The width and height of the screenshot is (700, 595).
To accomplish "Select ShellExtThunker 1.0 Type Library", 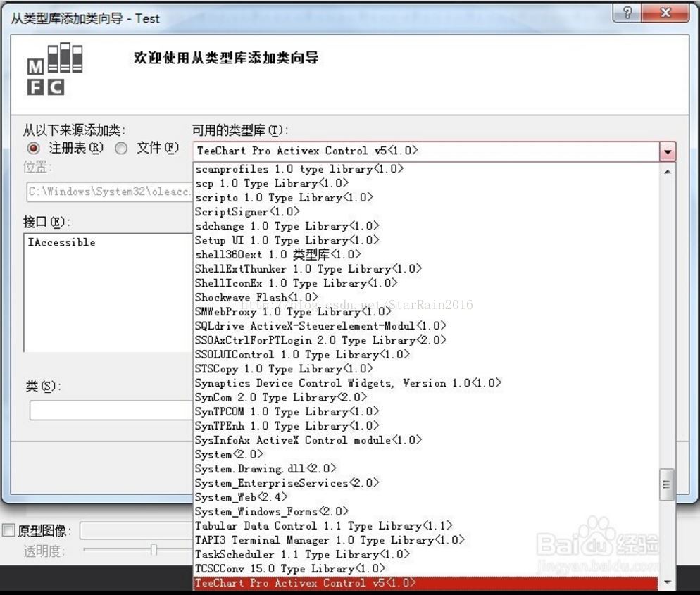I will pyautogui.click(x=426, y=269).
